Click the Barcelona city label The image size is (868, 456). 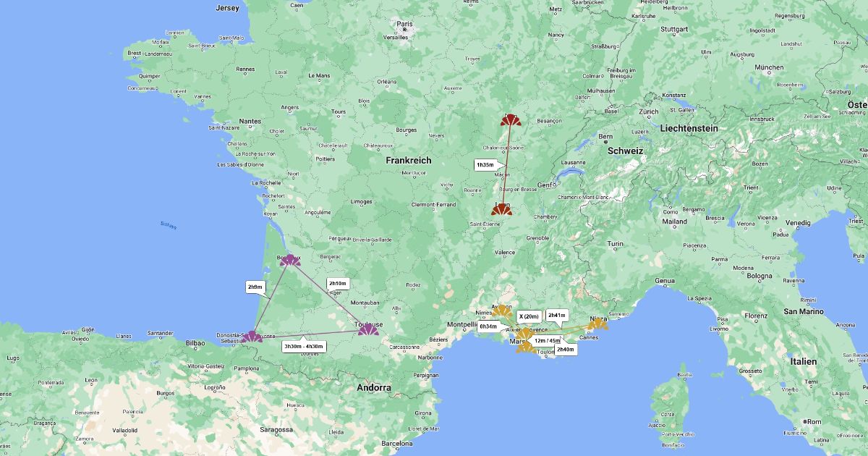click(x=396, y=443)
